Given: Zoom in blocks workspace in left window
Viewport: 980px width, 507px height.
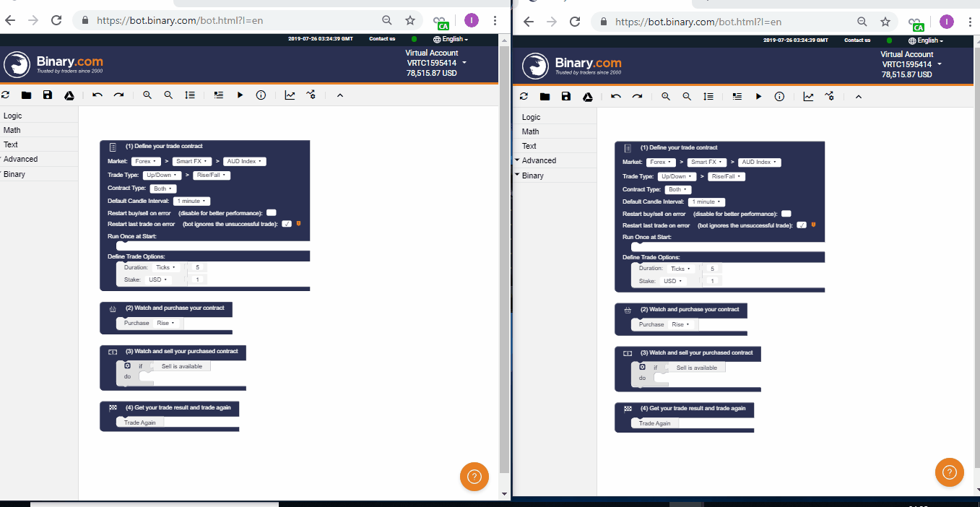Looking at the screenshot, I should click(x=147, y=95).
